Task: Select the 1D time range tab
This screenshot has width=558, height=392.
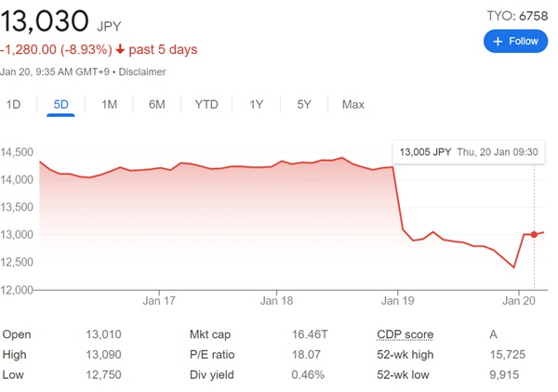Action: (14, 104)
